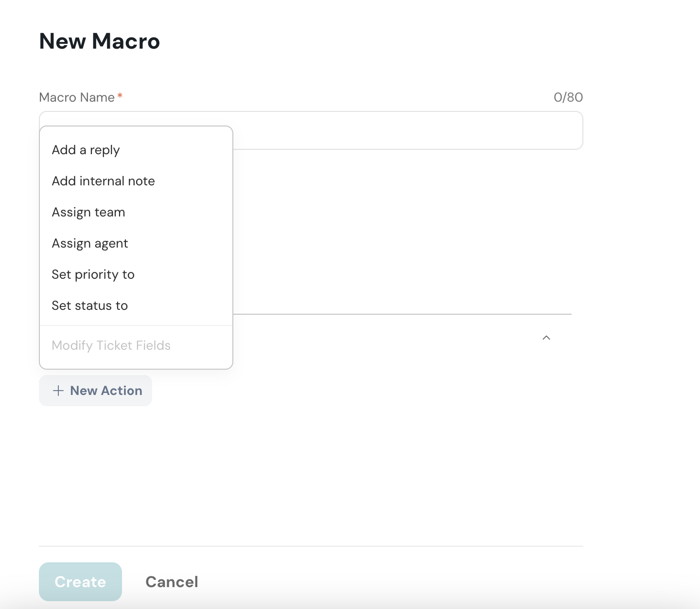Select 'Add a reply' from the action menu
The image size is (700, 609).
(86, 150)
